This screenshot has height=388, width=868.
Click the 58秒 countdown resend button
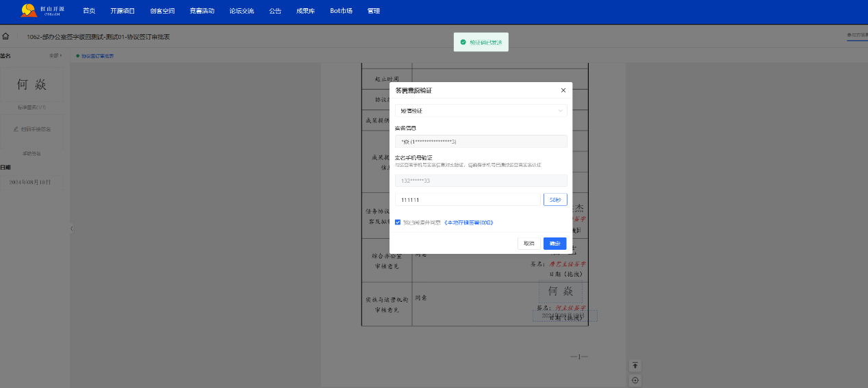coord(555,200)
